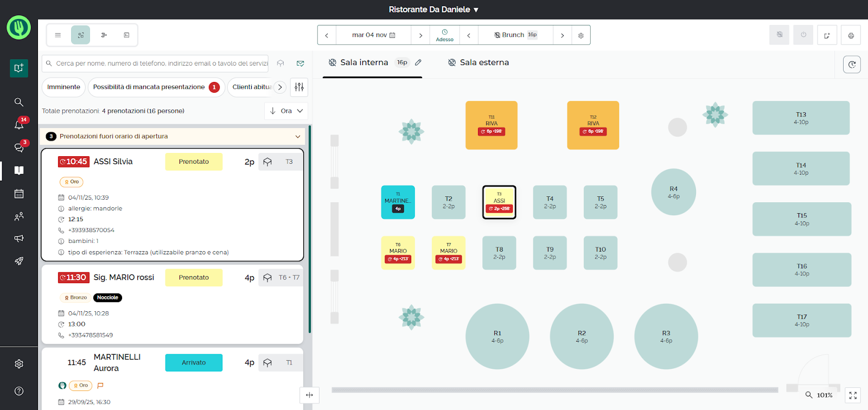The width and height of the screenshot is (868, 410).
Task: Collapse Prenotazioni fuori orario di apertura section
Action: 297,137
